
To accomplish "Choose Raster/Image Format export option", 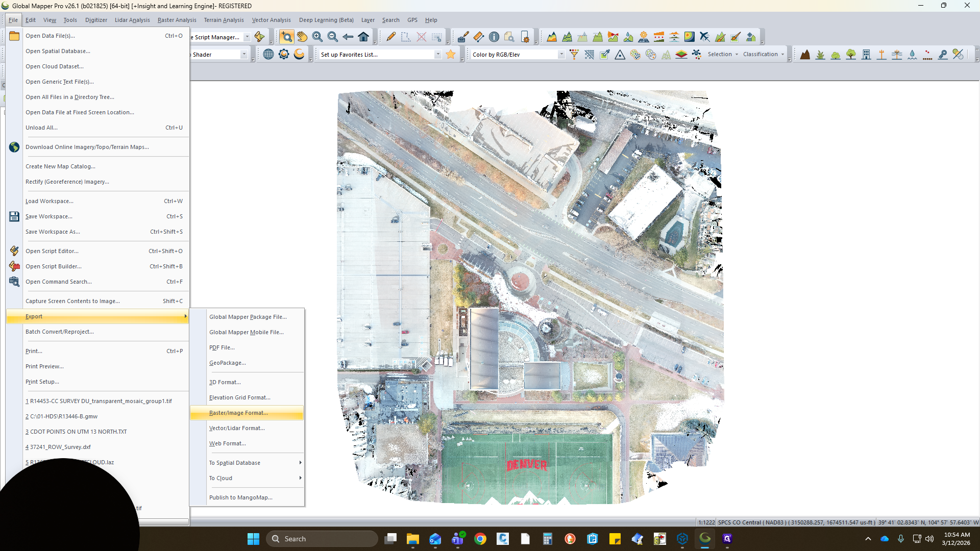I will tap(247, 413).
